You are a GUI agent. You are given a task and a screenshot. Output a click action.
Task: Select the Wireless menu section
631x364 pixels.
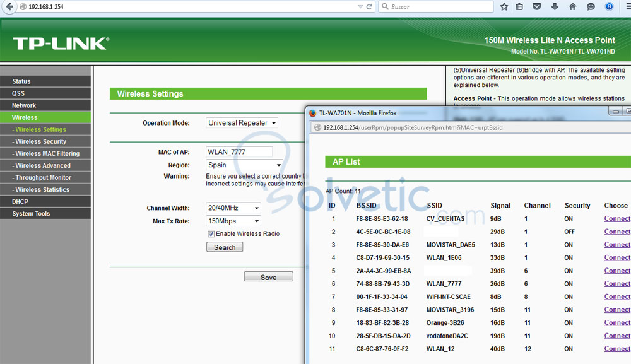(x=45, y=117)
